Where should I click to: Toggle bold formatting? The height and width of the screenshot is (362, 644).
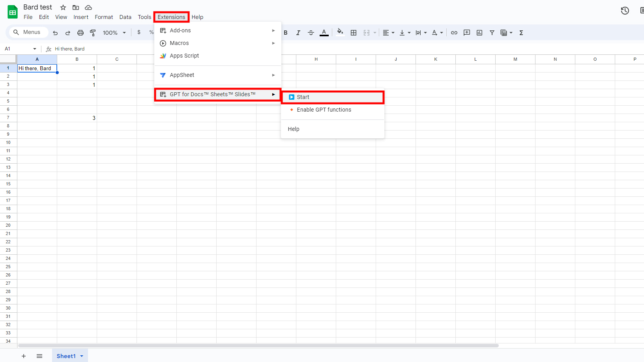(286, 33)
